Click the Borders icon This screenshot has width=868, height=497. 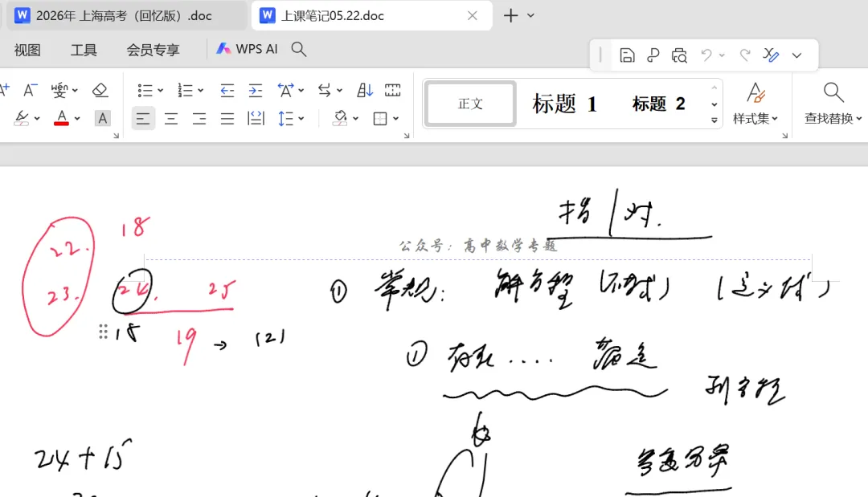coord(379,118)
